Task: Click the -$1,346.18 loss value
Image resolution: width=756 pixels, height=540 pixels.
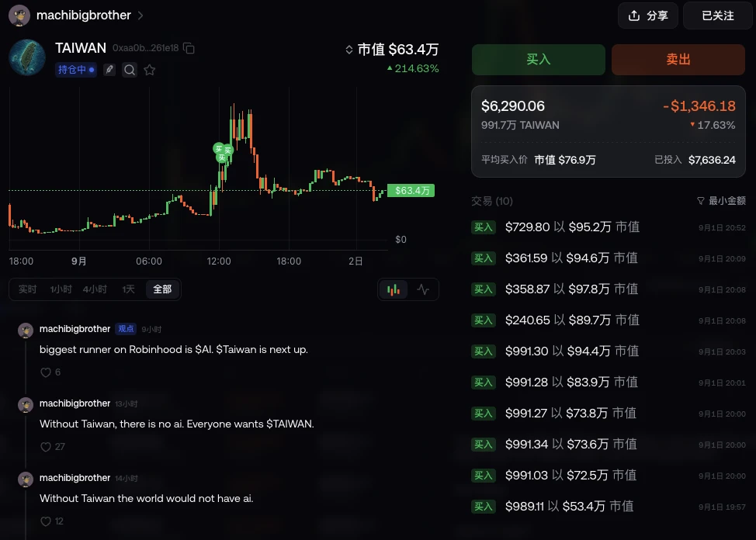Action: [x=699, y=106]
